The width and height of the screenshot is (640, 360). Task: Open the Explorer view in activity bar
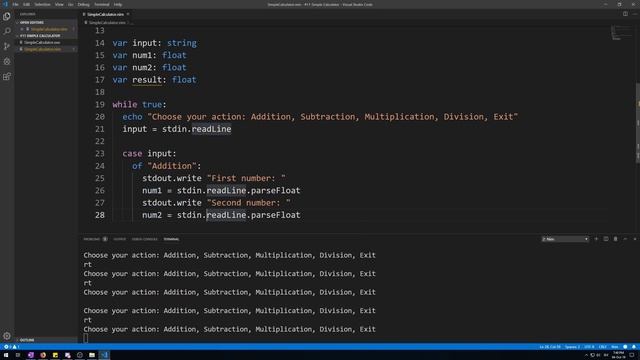point(7,16)
